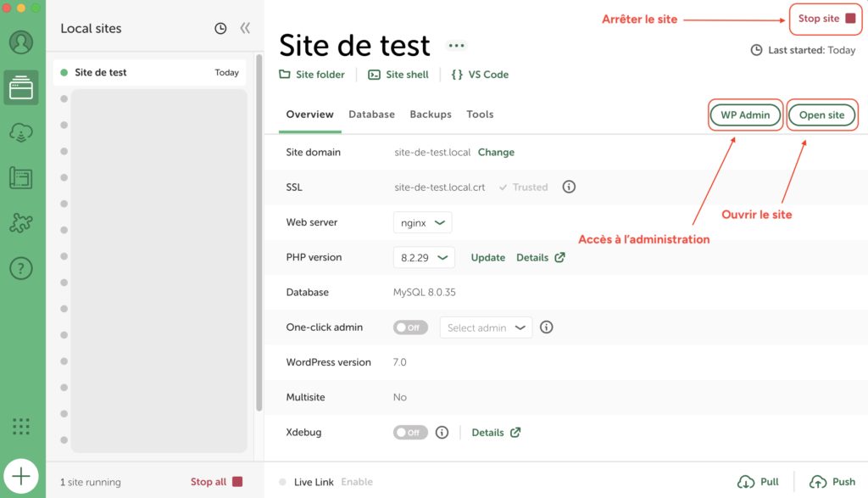Open the Web server nginx dropdown
This screenshot has width=868, height=498.
(422, 222)
